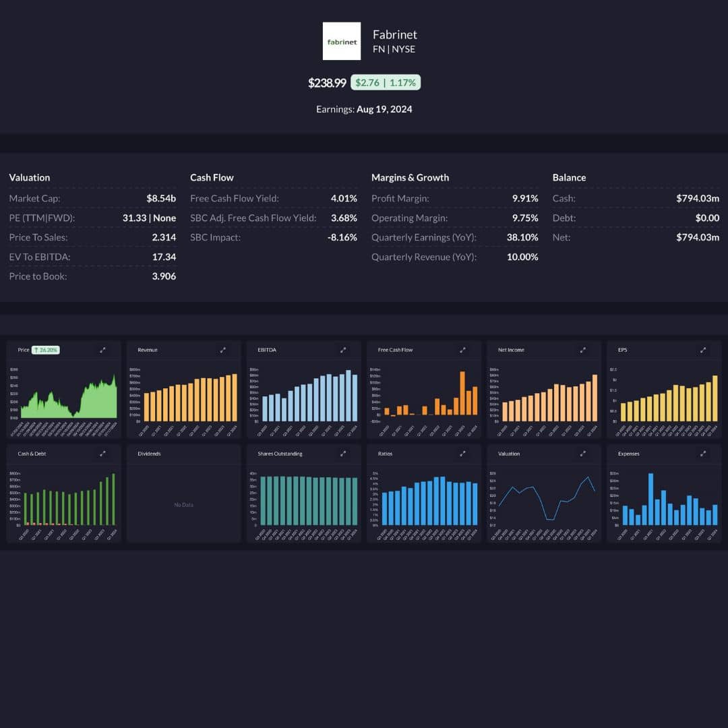Screen dimensions: 728x728
Task: Click the Fabrinet logo image
Action: point(341,41)
